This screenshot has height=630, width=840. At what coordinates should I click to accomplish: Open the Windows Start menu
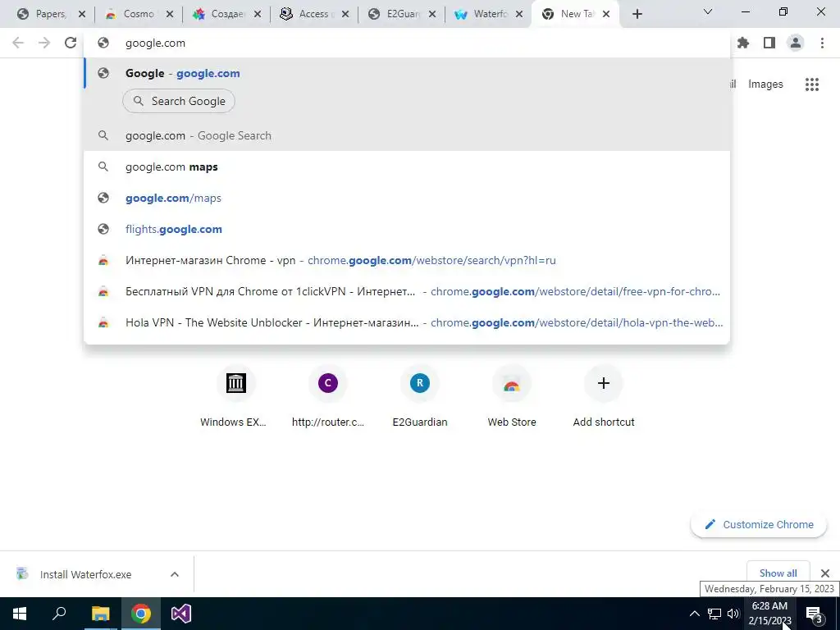20,614
